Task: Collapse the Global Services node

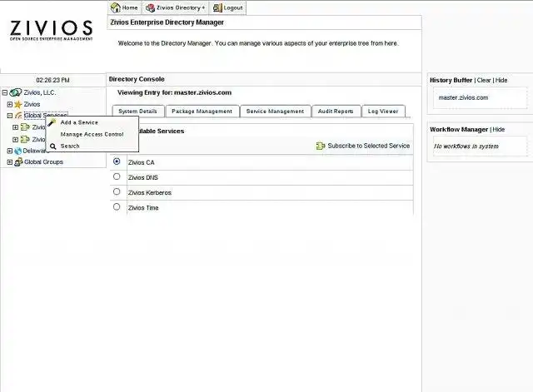Action: coord(10,116)
